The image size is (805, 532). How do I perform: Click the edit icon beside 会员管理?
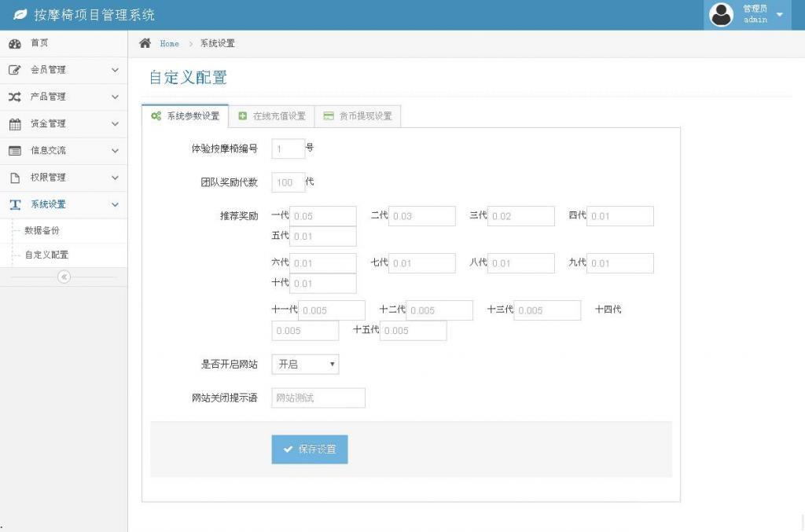click(x=15, y=70)
